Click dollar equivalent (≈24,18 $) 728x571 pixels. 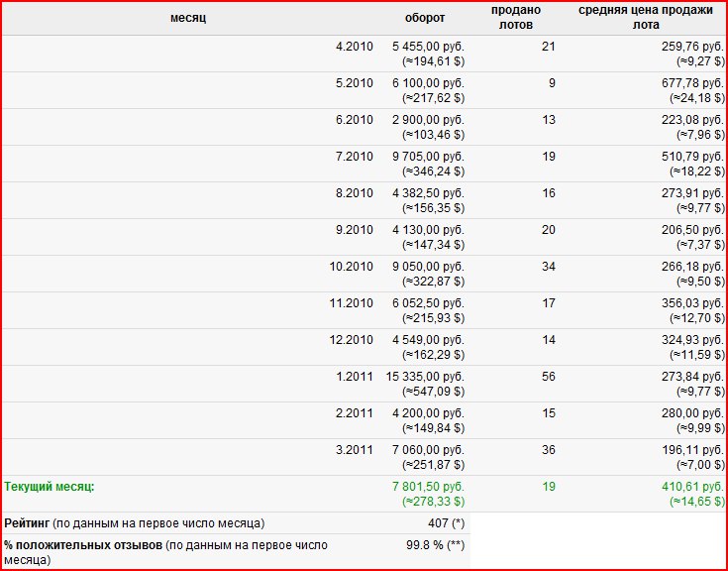tap(697, 98)
